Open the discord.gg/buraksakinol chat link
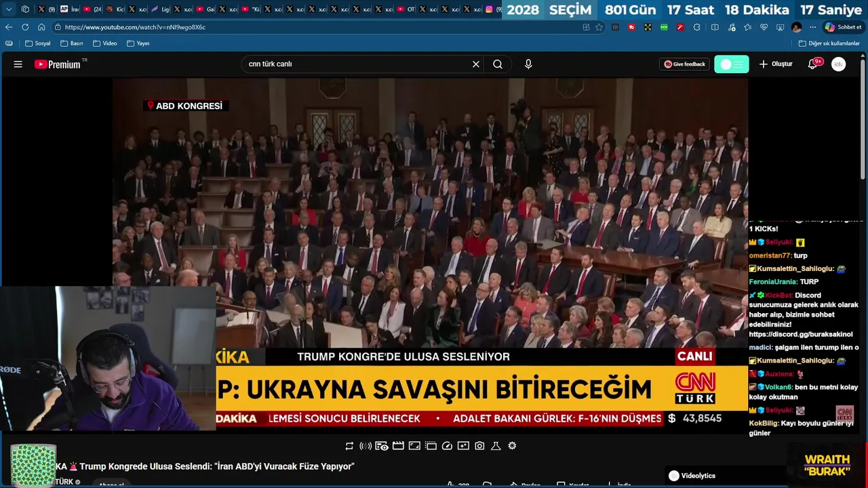Viewport: 868px width, 488px height. click(800, 335)
